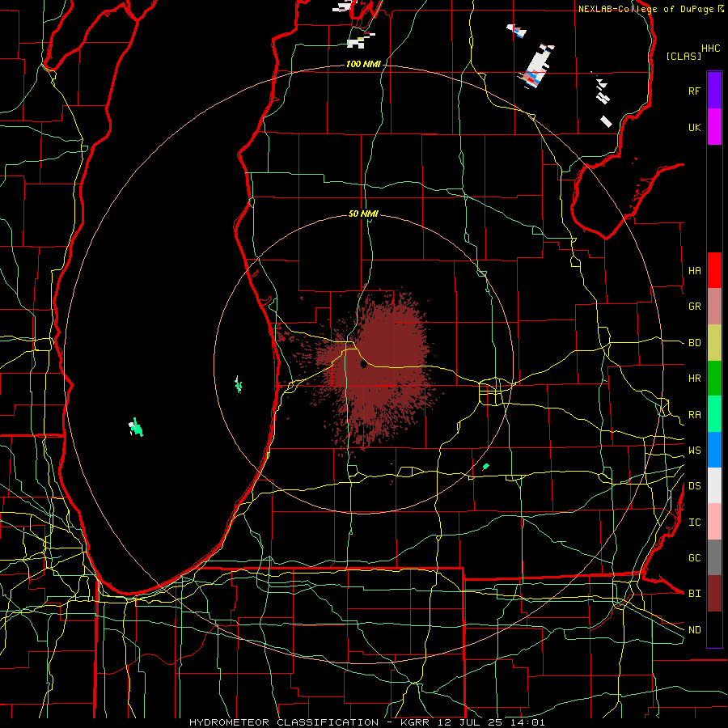Click the white DS legend color swatch
Viewport: 728px width, 728px height.
coord(714,485)
